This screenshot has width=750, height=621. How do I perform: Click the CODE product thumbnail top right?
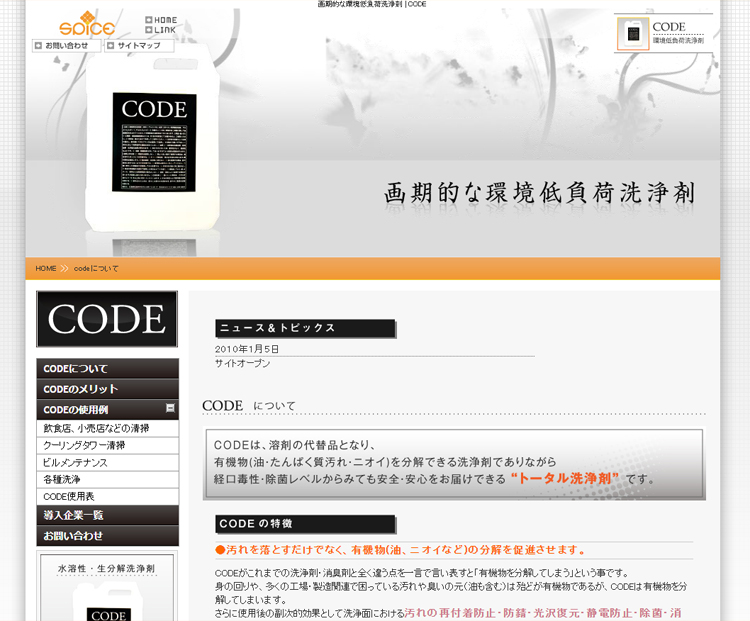633,33
